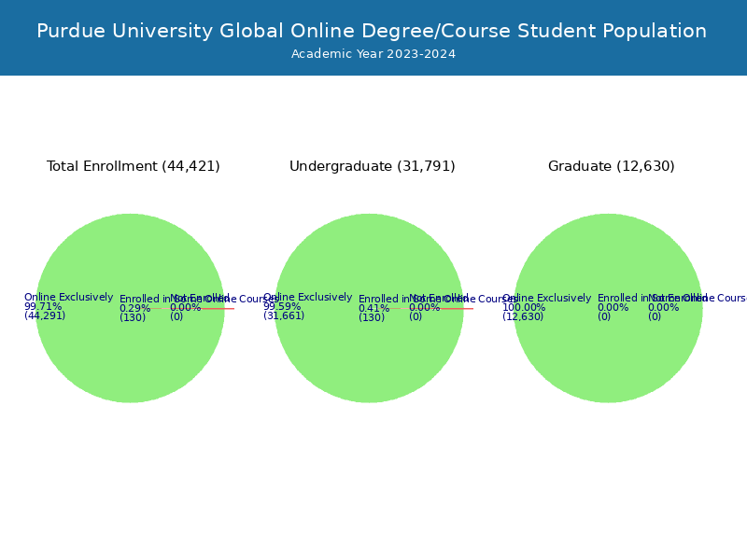The width and height of the screenshot is (747, 560).
Task: Click the 0.41% percentage value
Action: 373,309
